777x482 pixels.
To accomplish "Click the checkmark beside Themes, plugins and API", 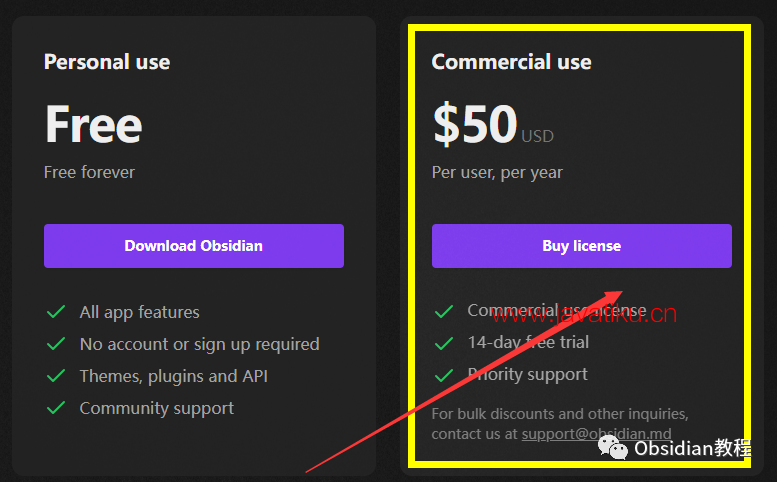I will (56, 376).
